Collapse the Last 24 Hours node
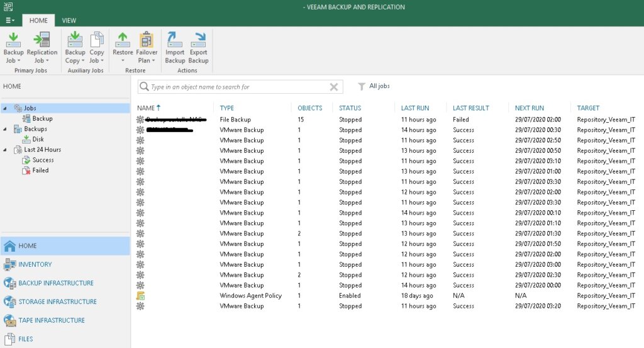This screenshot has width=644, height=348. [6, 150]
